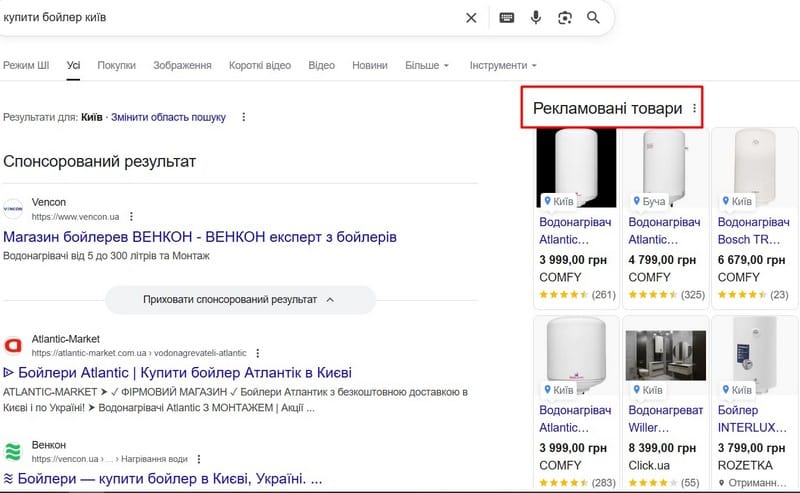
Task: Click the 'https://www.vencon.ua' URL text
Action: pyautogui.click(x=76, y=217)
